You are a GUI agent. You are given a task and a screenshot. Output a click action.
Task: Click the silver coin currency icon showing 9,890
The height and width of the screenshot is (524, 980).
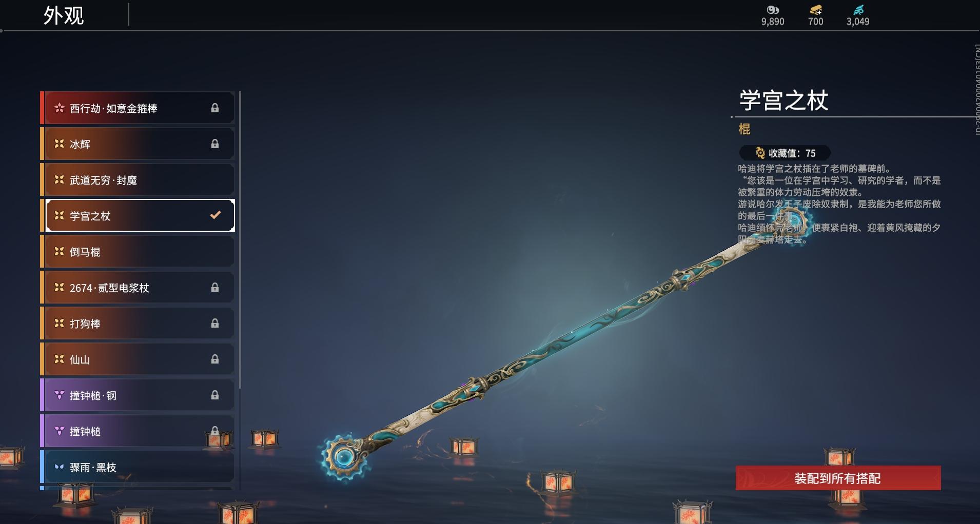pyautogui.click(x=773, y=10)
